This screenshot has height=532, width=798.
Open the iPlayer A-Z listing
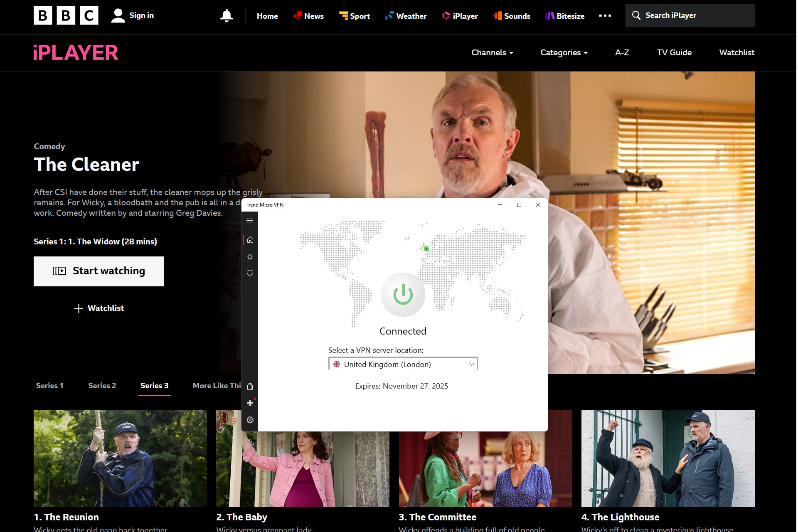click(x=623, y=53)
